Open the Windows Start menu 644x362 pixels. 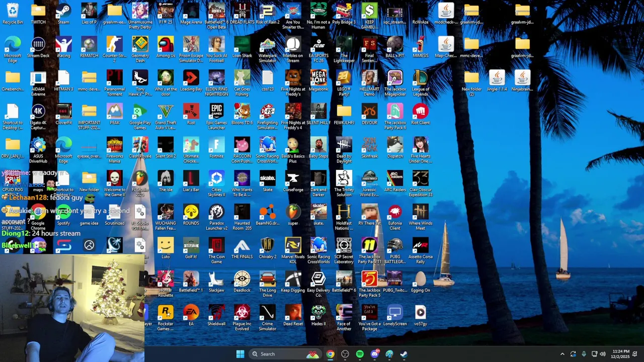pos(240,354)
